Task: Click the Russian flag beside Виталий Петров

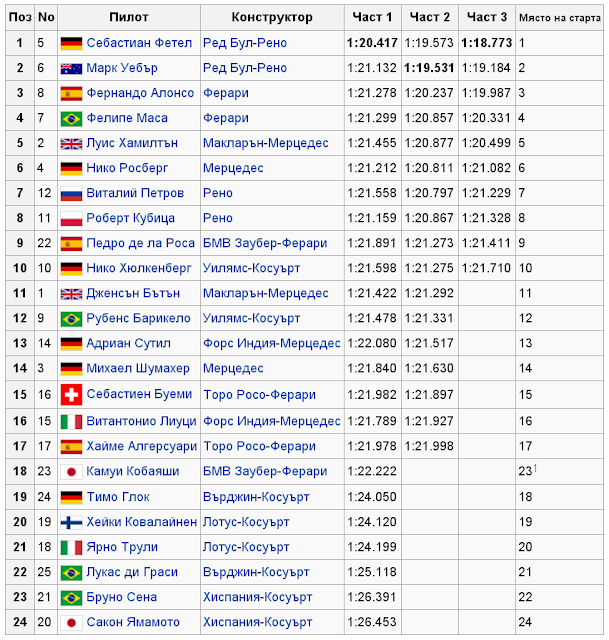Action: tap(71, 194)
